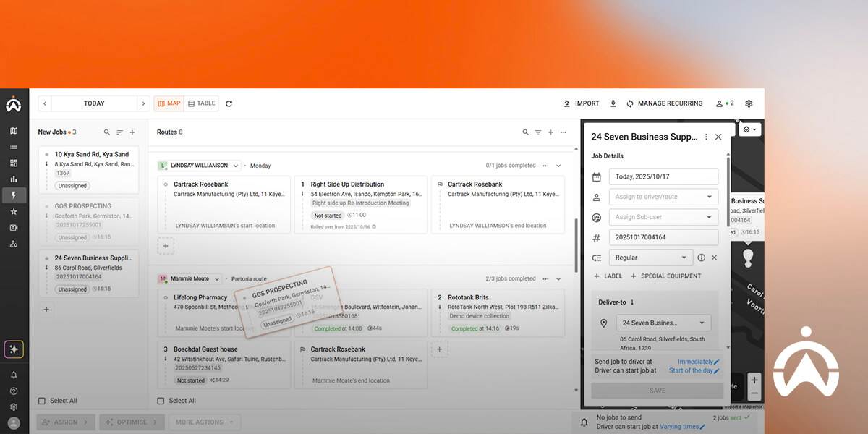The height and width of the screenshot is (434, 868).
Task: Open Mammie Moate route ellipsis menu
Action: coord(545,278)
